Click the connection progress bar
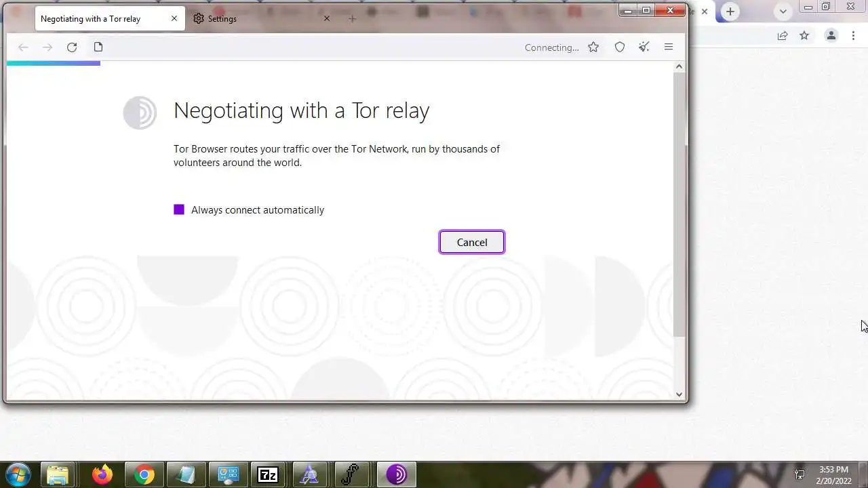Viewport: 868px width, 488px height. click(x=54, y=63)
